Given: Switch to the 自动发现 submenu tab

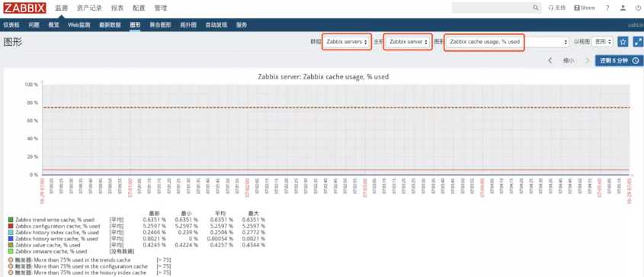Looking at the screenshot, I should click(x=216, y=24).
